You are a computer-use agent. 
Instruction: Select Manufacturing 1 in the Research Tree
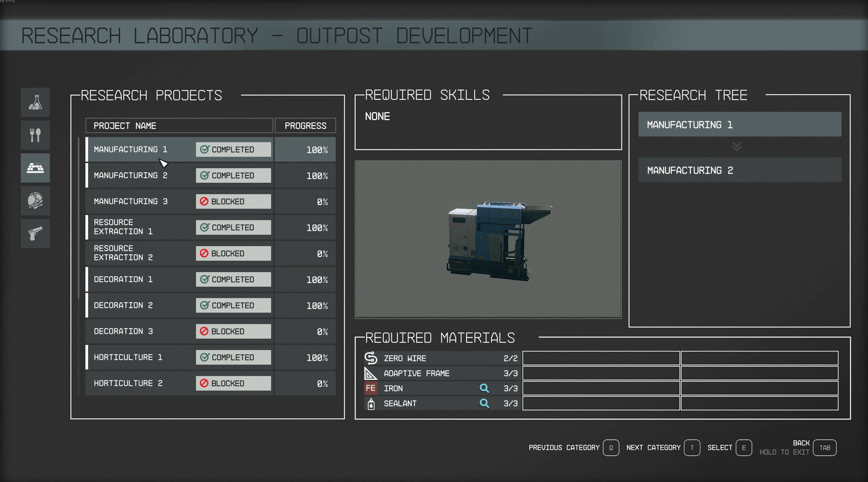[x=740, y=124]
